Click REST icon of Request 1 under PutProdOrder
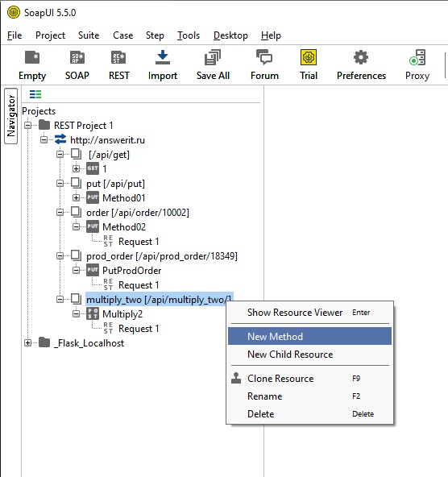Screen dimensions: 448x477 click(108, 284)
